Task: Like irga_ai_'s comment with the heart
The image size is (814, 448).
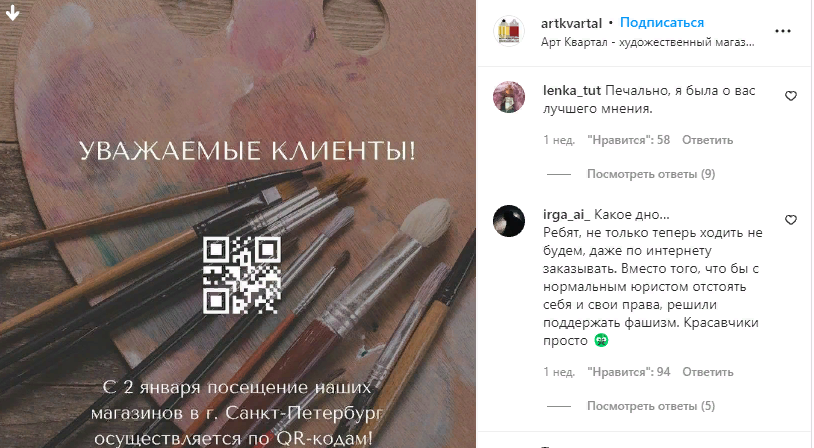Action: pyautogui.click(x=790, y=220)
